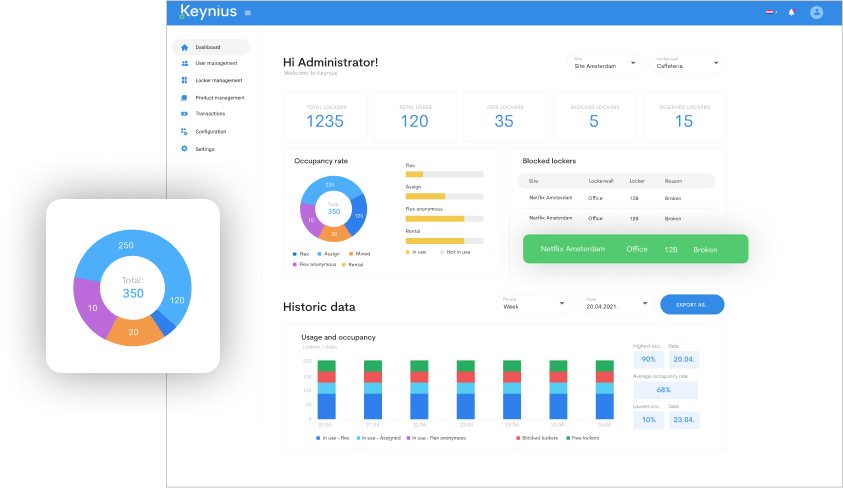
Task: Click the Netherlands flag language selector
Action: tap(769, 13)
